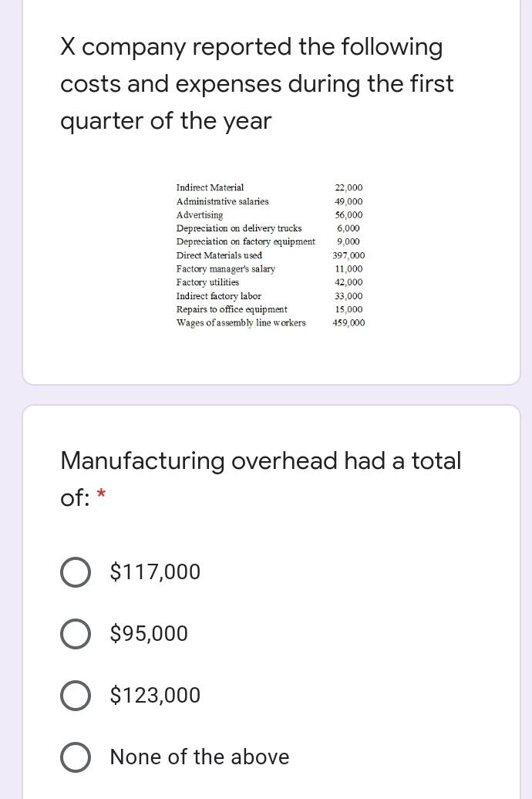
Task: Select the $117,000 radio button
Action: [76, 572]
